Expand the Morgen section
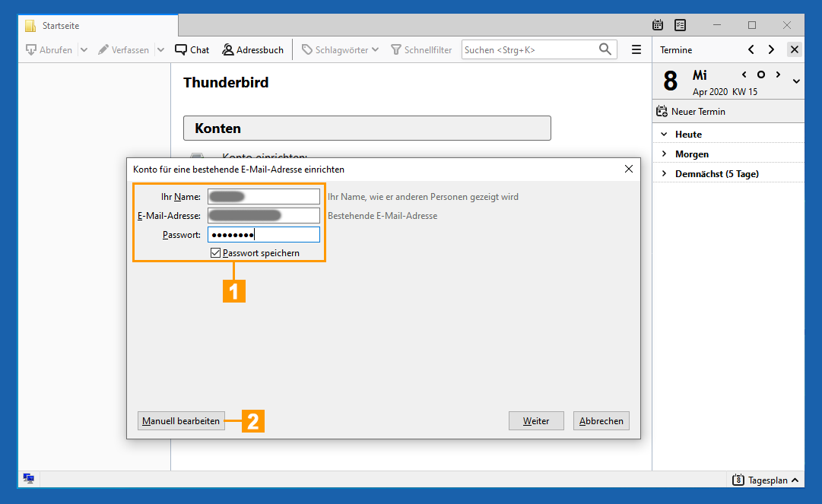 coord(664,154)
